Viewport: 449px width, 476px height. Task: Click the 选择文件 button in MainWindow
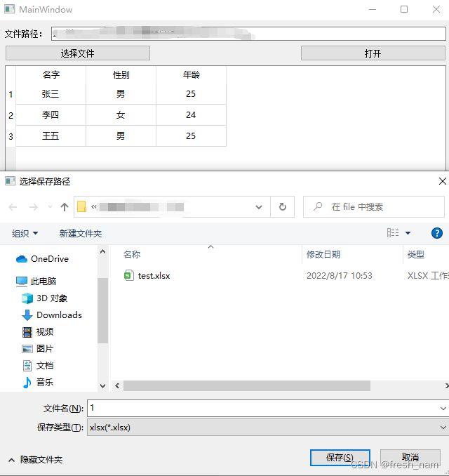click(78, 53)
